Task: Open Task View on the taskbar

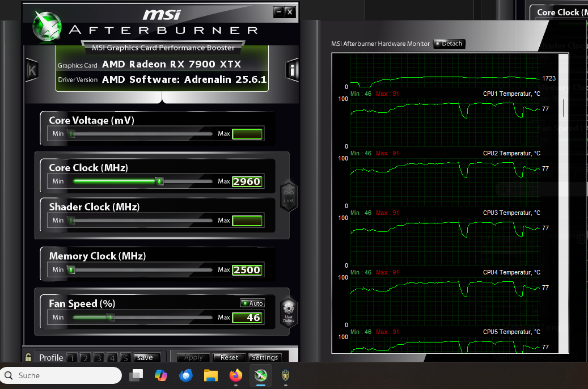Action: pos(136,375)
